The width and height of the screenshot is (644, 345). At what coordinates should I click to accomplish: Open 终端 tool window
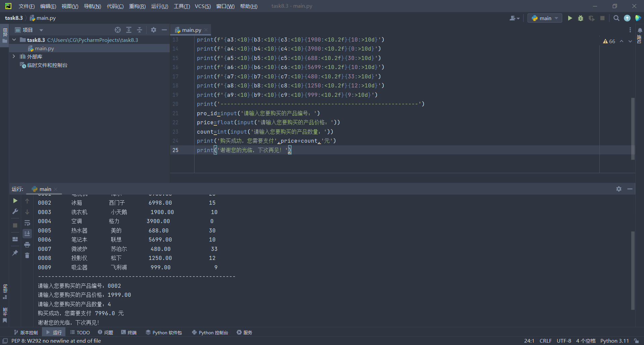[x=129, y=332]
